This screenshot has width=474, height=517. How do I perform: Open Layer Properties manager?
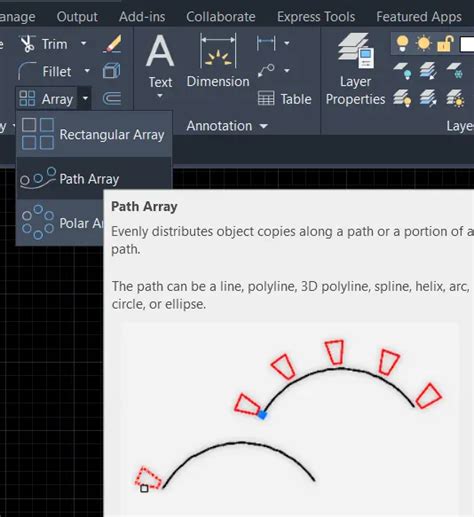355,69
